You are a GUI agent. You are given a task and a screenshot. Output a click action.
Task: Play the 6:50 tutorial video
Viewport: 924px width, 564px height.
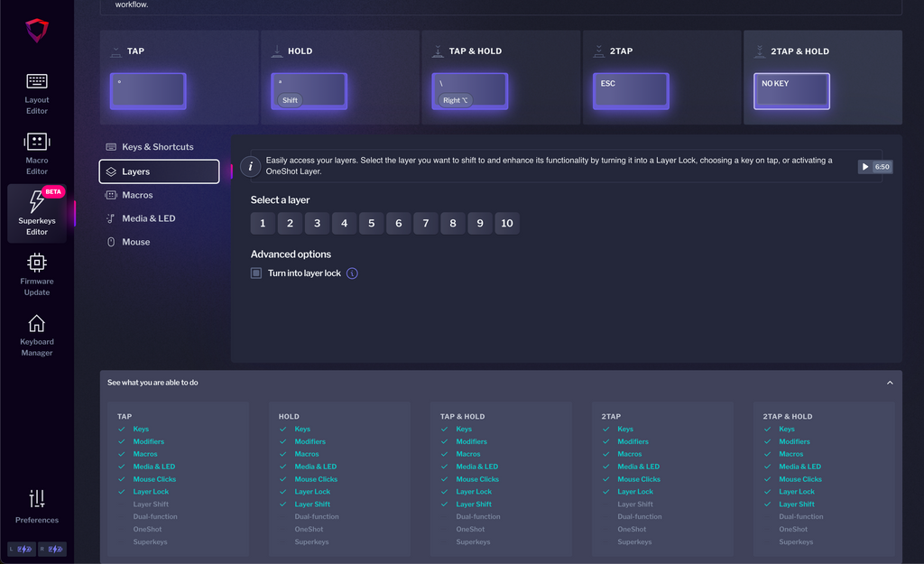[x=874, y=167]
